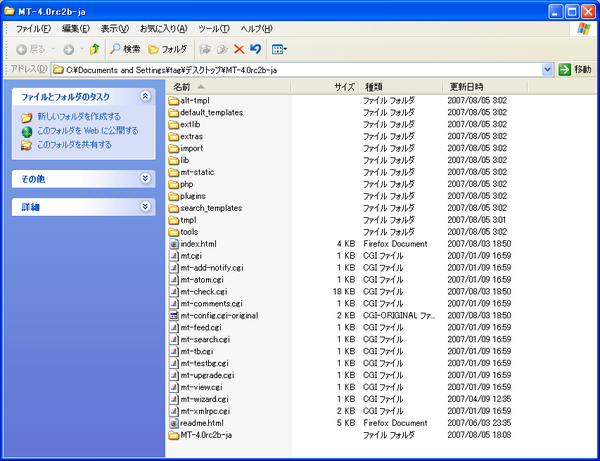The width and height of the screenshot is (600, 461).
Task: Expand the address bar dropdown arrow
Action: pos(548,70)
